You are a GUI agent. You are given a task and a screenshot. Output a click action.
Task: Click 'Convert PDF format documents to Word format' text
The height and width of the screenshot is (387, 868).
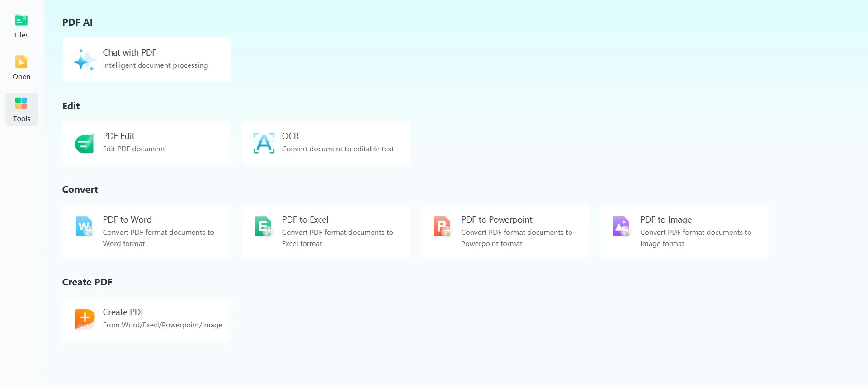click(158, 238)
